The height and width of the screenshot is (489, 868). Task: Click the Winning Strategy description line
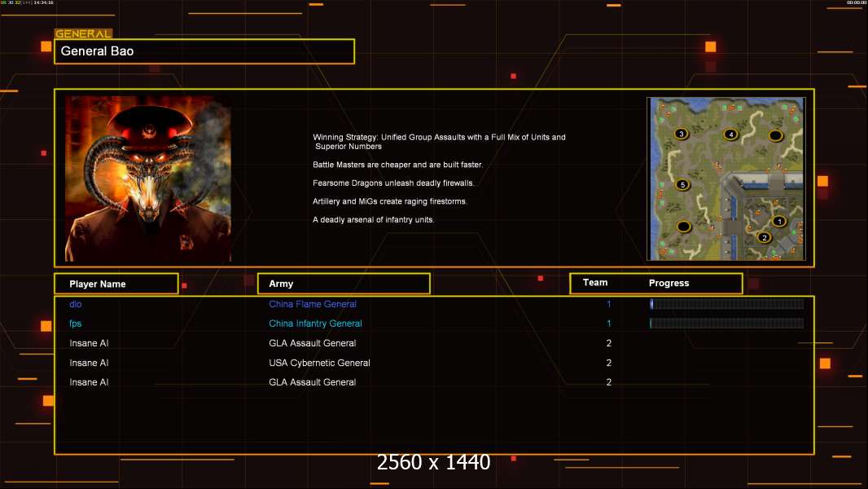click(x=439, y=142)
